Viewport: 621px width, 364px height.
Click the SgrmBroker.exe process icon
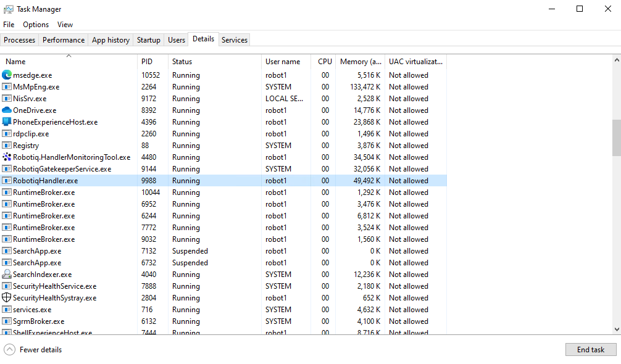coord(7,321)
